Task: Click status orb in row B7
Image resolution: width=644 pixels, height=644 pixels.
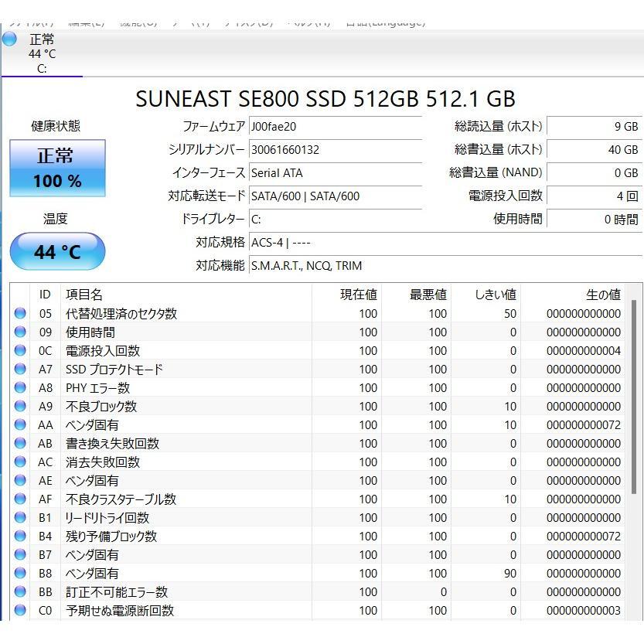Action: click(20, 554)
